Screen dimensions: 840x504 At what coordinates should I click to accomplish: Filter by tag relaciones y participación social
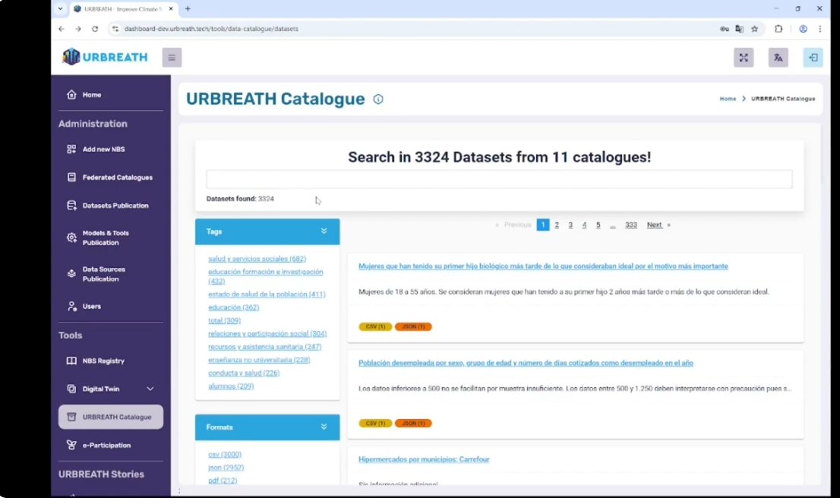point(267,334)
